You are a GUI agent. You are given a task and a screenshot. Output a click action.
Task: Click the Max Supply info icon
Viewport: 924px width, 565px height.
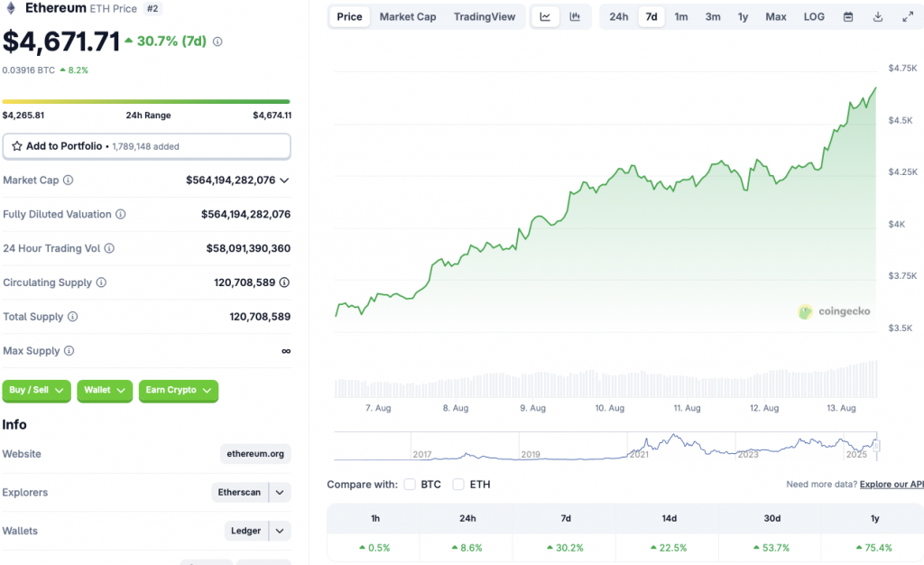tap(69, 351)
